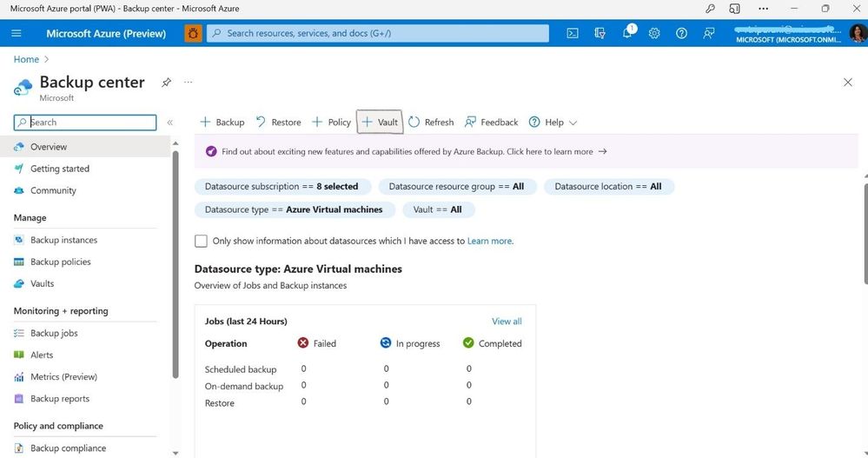The height and width of the screenshot is (458, 868).
Task: Open the directories and subscriptions filter icon
Action: click(600, 33)
